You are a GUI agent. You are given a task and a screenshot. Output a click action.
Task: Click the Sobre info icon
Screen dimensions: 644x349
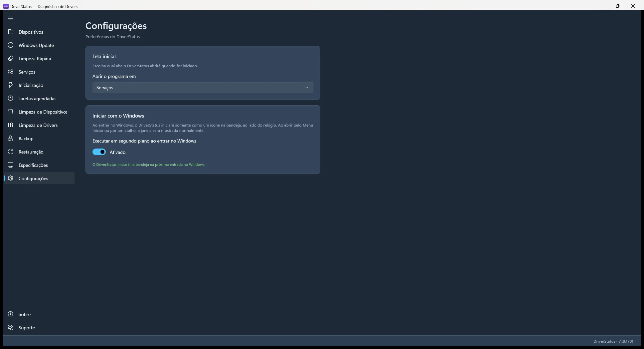pyautogui.click(x=11, y=314)
